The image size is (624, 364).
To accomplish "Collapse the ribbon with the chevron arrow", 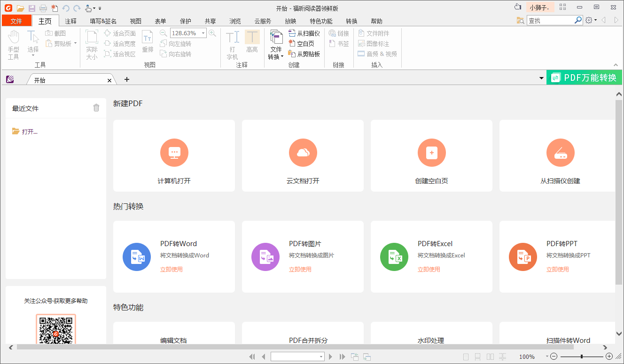I will (616, 65).
